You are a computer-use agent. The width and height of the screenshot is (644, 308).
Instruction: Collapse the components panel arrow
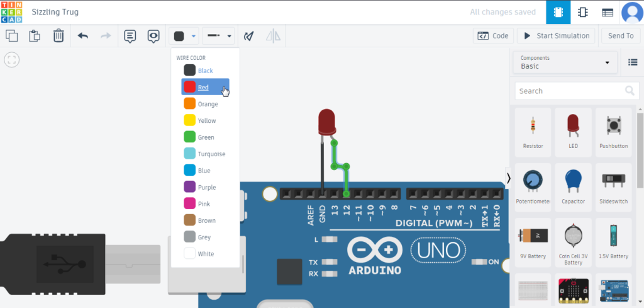pos(508,178)
